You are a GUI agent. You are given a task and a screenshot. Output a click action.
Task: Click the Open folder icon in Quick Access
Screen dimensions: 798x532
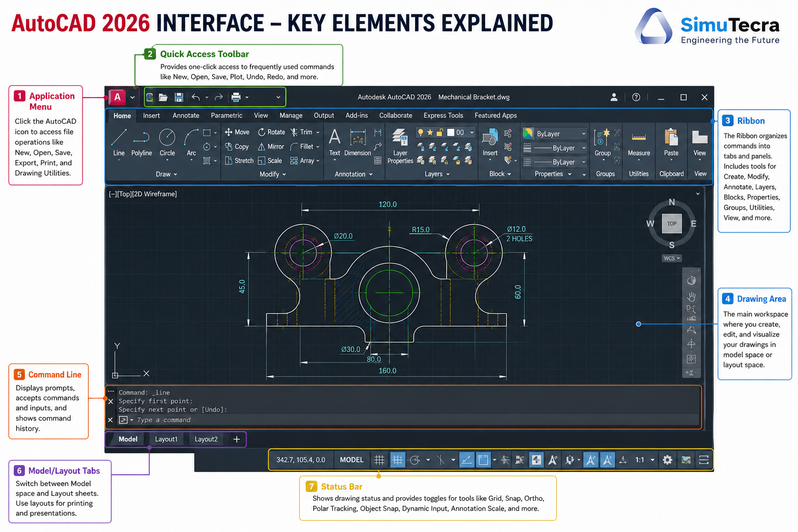pyautogui.click(x=163, y=97)
